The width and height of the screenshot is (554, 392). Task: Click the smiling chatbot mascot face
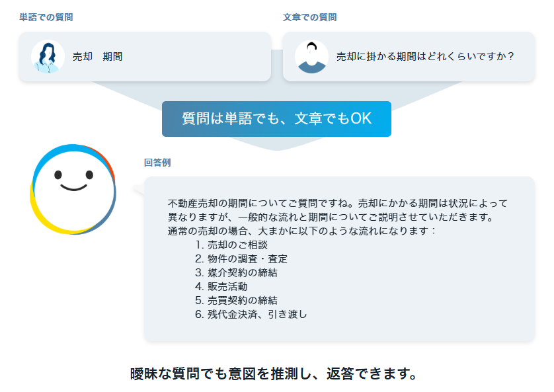pos(73,189)
